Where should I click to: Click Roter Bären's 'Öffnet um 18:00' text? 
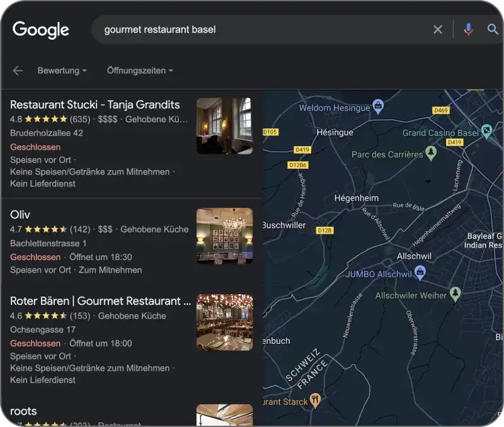[101, 343]
